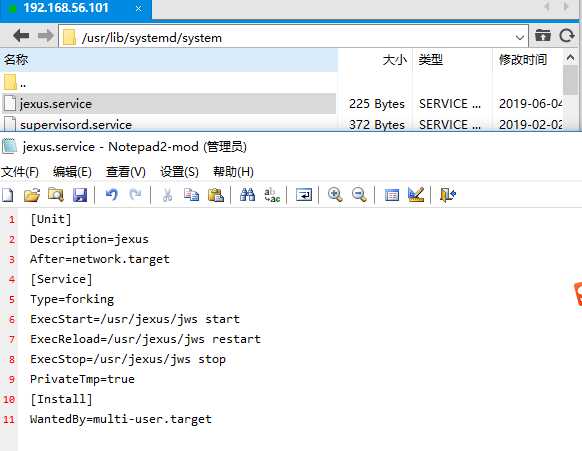Viewport: 582px width, 451px height.
Task: Click the 'ExecReload=/usr/jexus/jws restart' line
Action: (146, 339)
